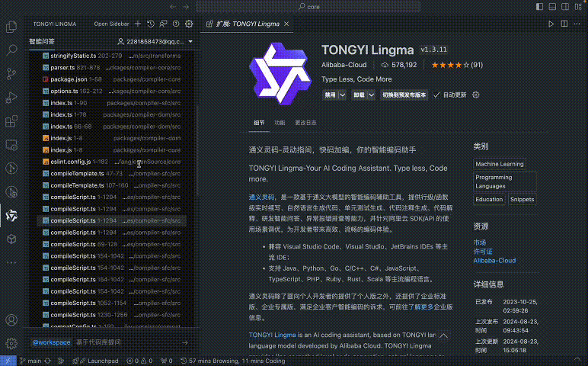
Task: Open the Extensions view in activity bar
Action: [11, 121]
